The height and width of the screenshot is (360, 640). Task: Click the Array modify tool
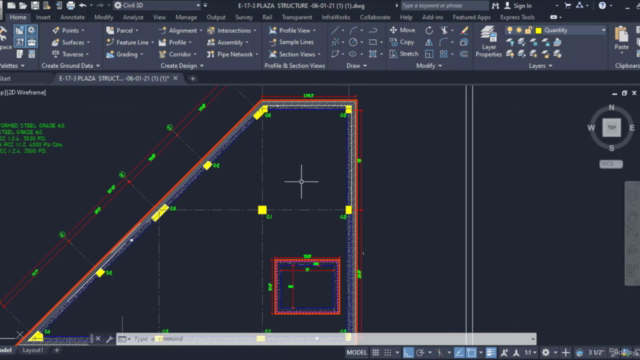tap(444, 54)
